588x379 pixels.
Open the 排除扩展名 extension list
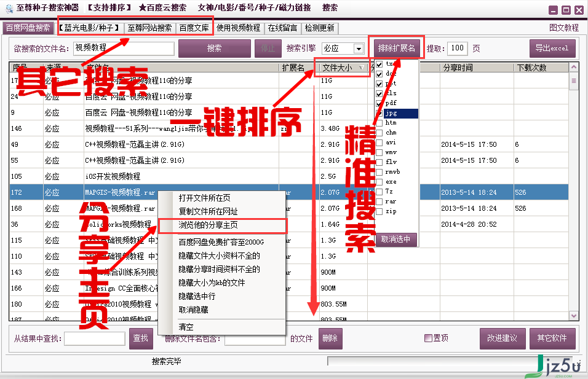point(396,48)
